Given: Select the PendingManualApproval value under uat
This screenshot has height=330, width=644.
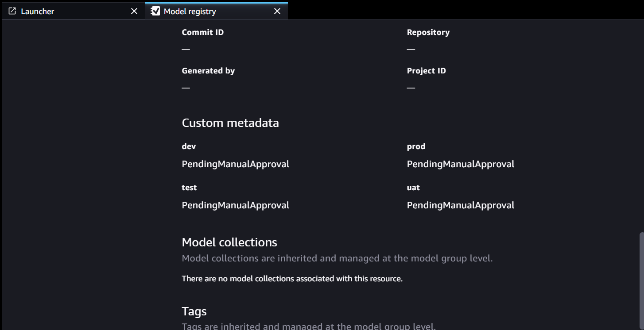Looking at the screenshot, I should (x=461, y=205).
